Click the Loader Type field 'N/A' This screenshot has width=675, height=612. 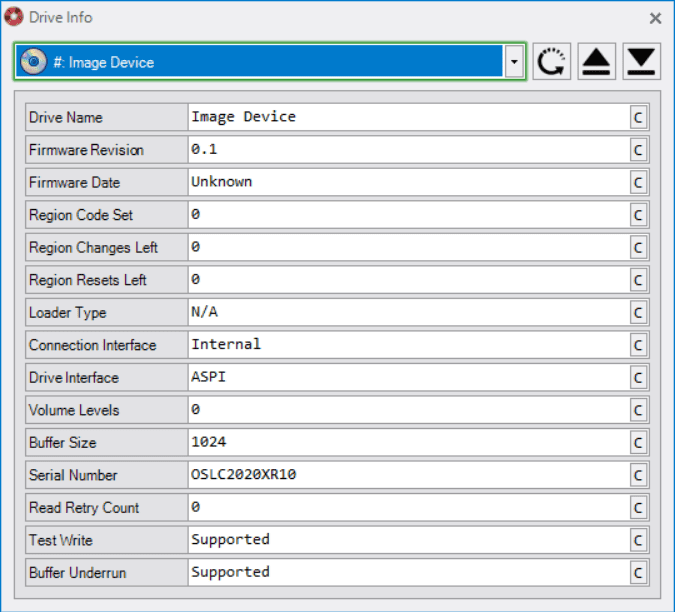(409, 312)
